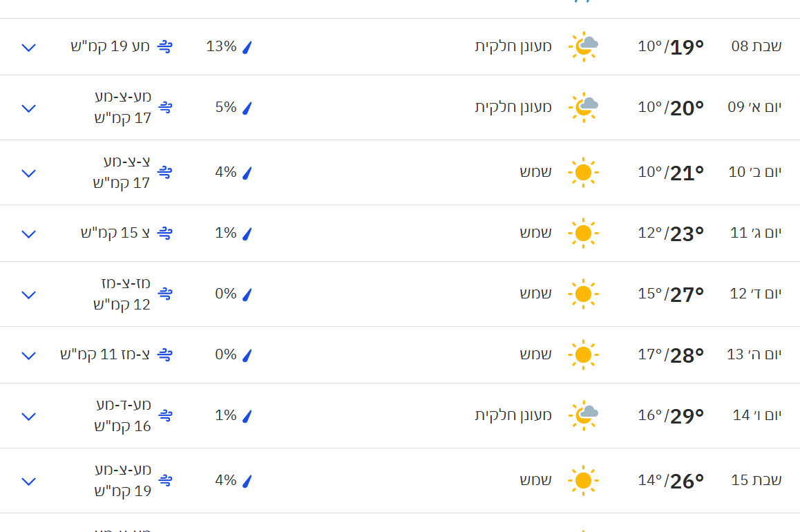Expand the יום ה׳ 13 forecast row
The image size is (800, 532).
point(28,356)
